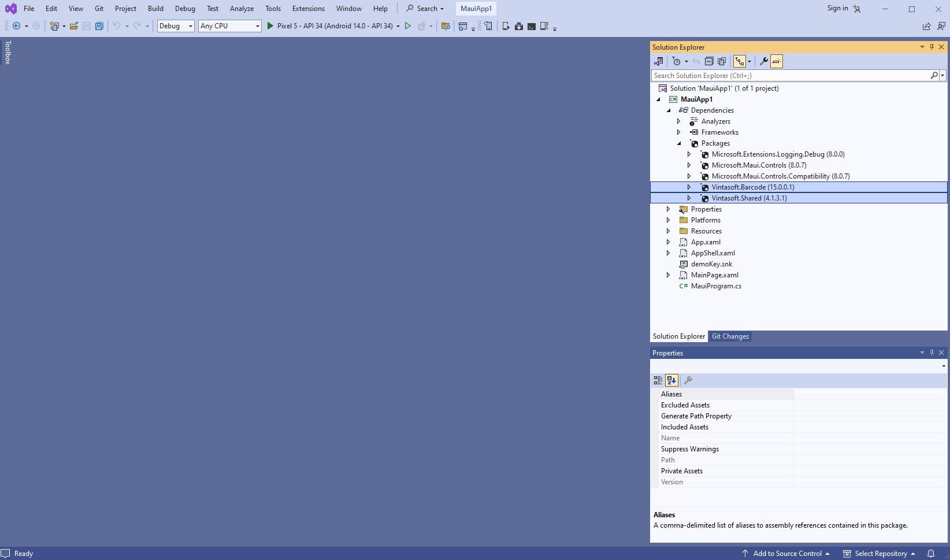Open the Pixel 5 target device dropdown arrow
The height and width of the screenshot is (560, 950).
398,26
